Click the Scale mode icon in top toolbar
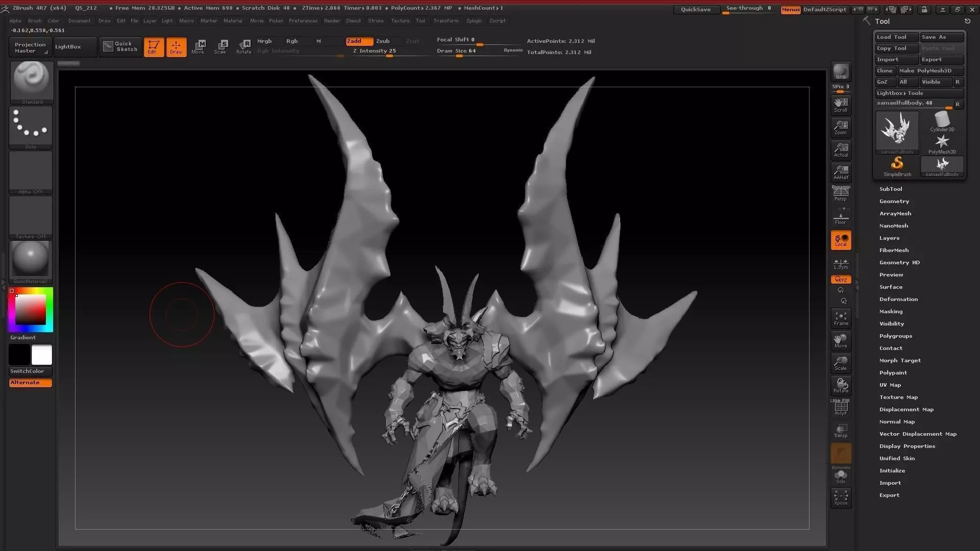980x551 pixels. [220, 46]
